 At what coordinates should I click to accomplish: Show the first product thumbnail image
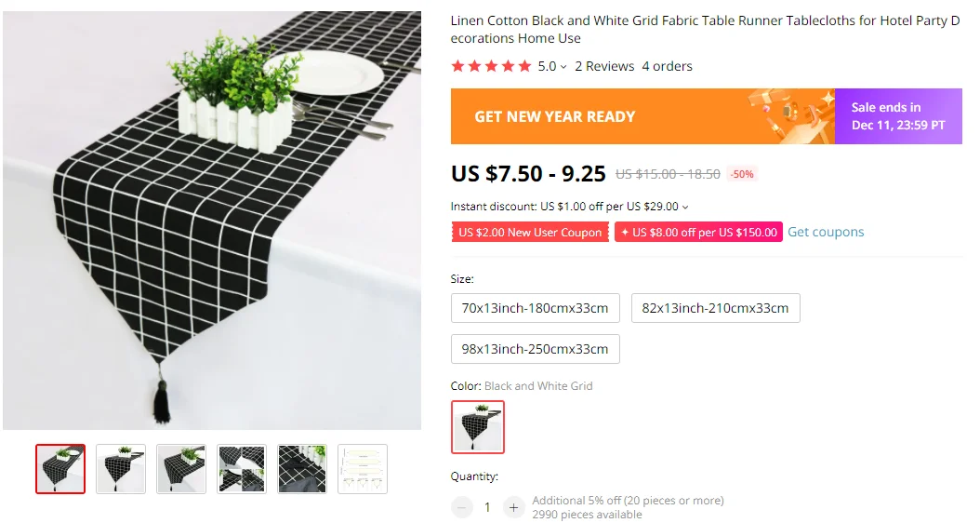point(60,469)
